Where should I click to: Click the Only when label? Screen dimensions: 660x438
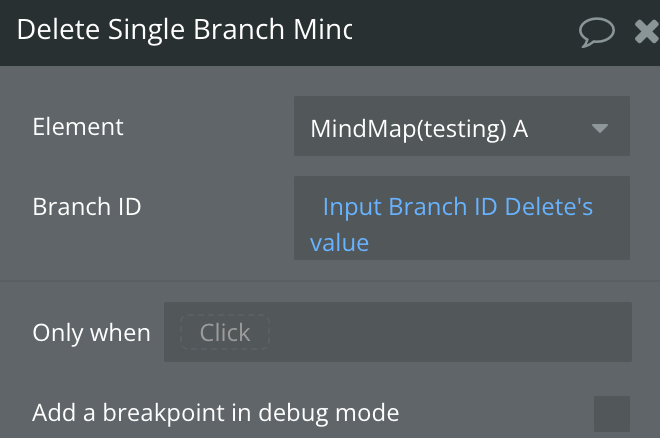tap(91, 333)
